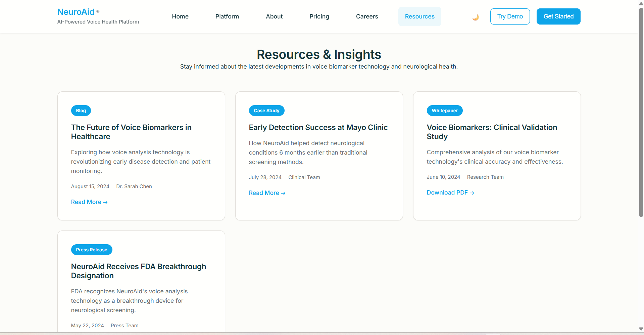Screen dimensions: 644x335
Task: Click the 'May 22, 2024' date
Action: pyautogui.click(x=88, y=326)
